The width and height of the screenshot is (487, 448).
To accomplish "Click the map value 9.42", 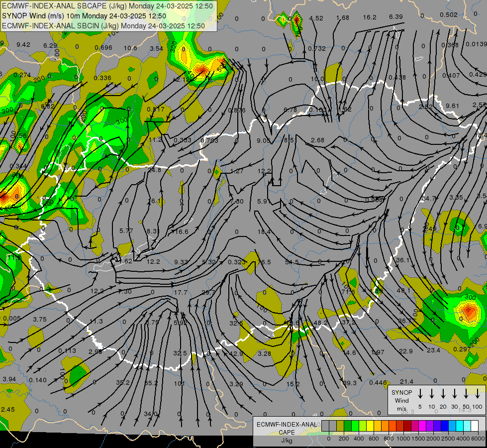I will coord(23,45).
